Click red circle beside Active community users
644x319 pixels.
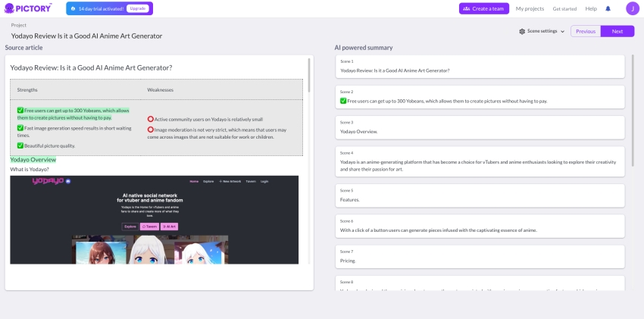[x=150, y=119]
